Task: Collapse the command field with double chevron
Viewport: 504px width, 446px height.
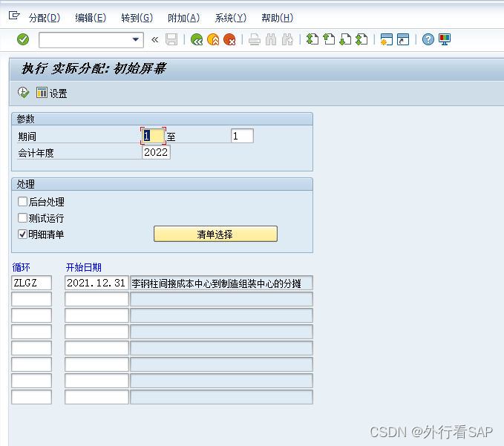Action: click(x=154, y=40)
